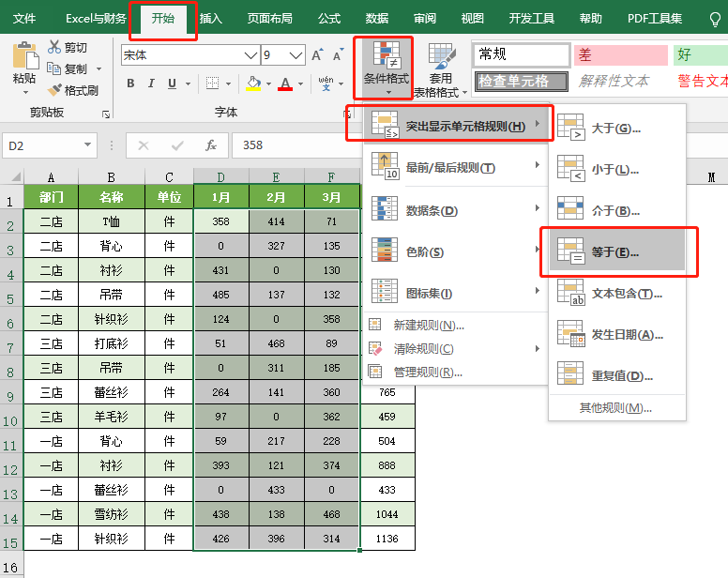Open the font size 9 dropdown
This screenshot has width=728, height=578.
point(296,55)
